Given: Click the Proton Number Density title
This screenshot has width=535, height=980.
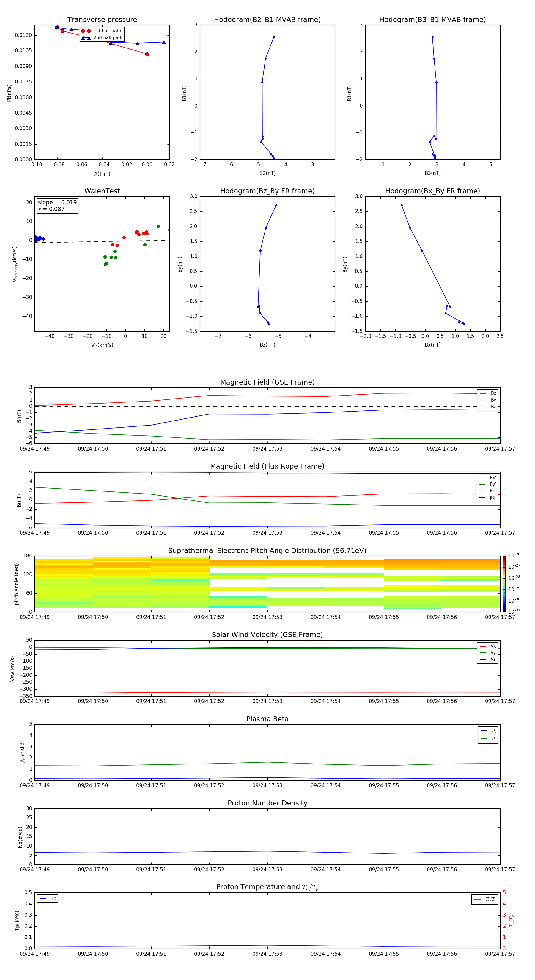Looking at the screenshot, I should pyautogui.click(x=267, y=803).
